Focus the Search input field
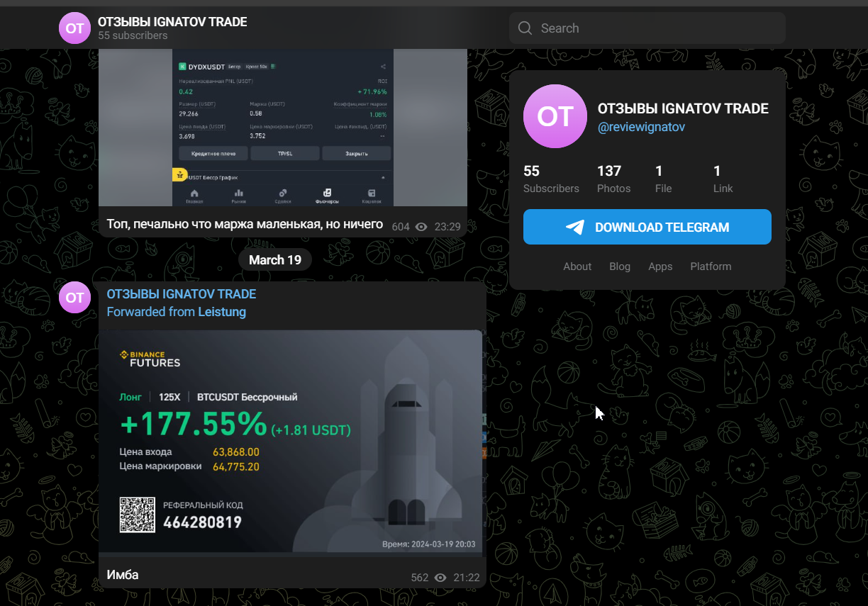Viewport: 868px width, 606px height. [647, 28]
